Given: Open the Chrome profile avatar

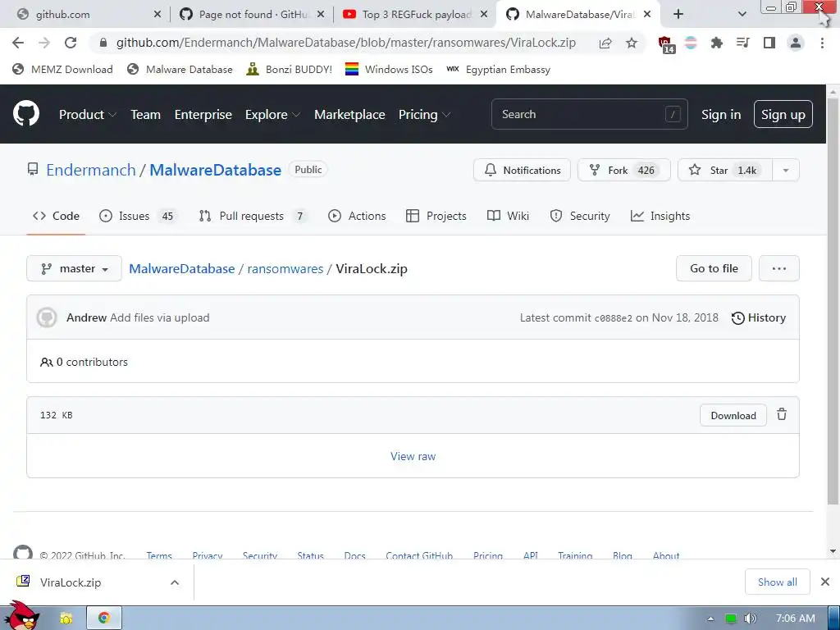Looking at the screenshot, I should coord(796,43).
